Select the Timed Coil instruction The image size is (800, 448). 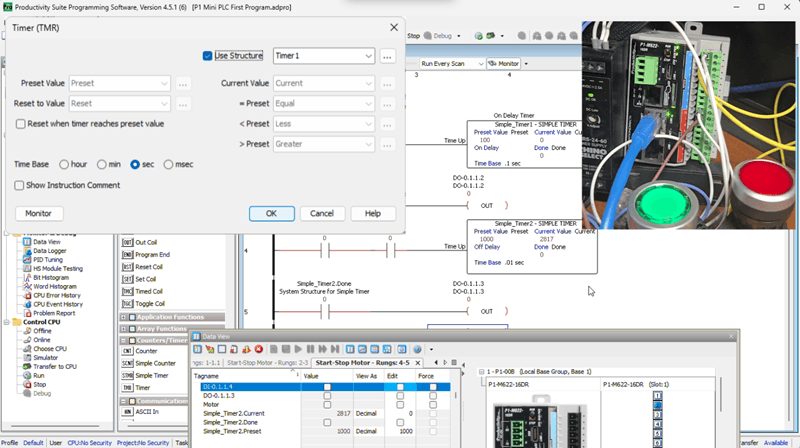coord(149,291)
